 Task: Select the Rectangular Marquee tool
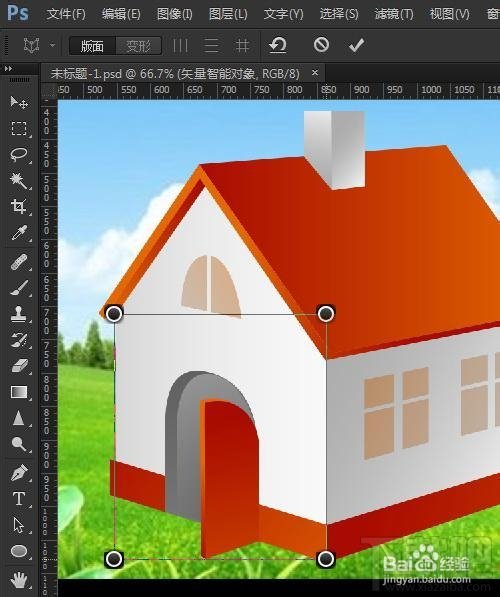click(x=19, y=128)
